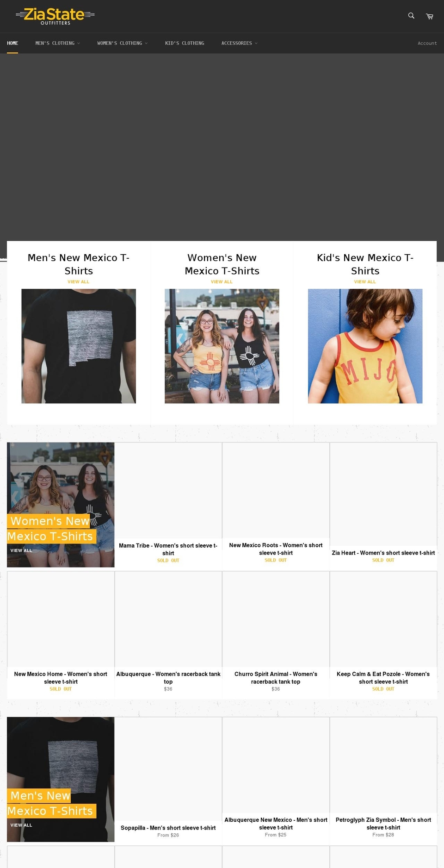Open Kid's New Mexico T-Shirts heading

click(365, 264)
